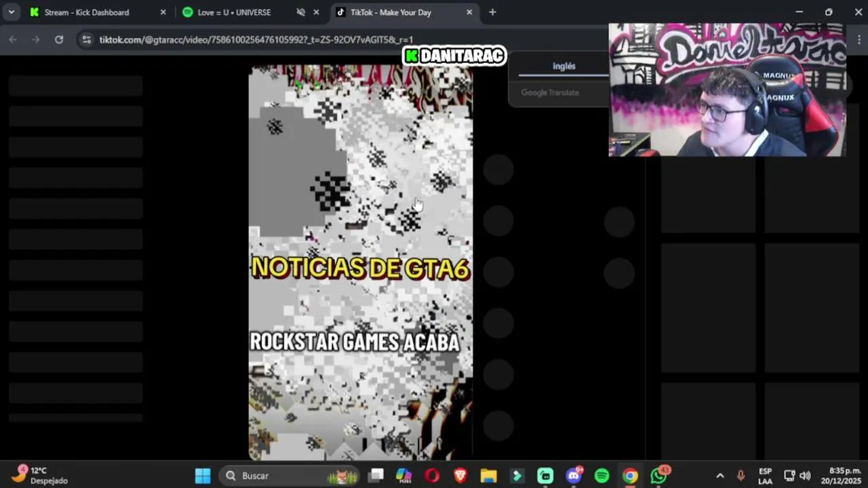The height and width of the screenshot is (488, 868).
Task: Open the volume control in system tray
Action: pyautogui.click(x=805, y=476)
